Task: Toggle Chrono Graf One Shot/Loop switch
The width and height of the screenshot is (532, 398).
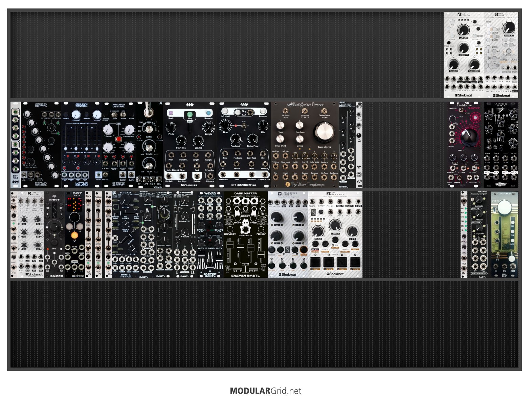Action: (114, 114)
